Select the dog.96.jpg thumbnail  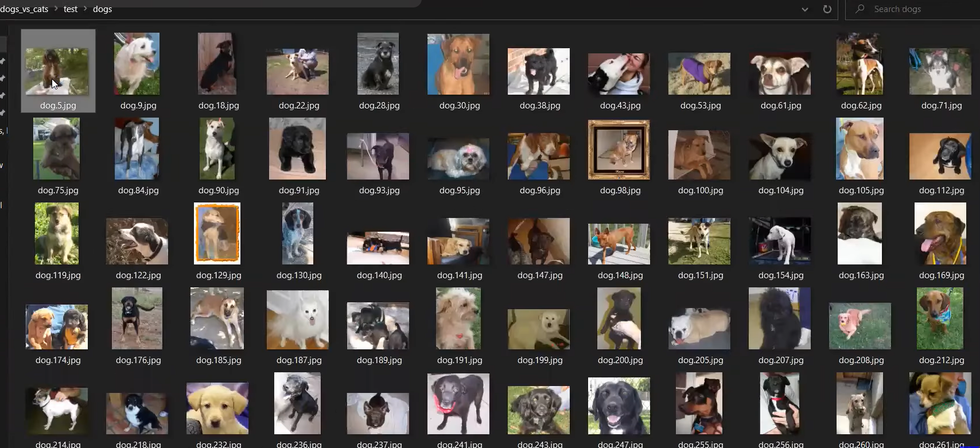[x=539, y=157]
